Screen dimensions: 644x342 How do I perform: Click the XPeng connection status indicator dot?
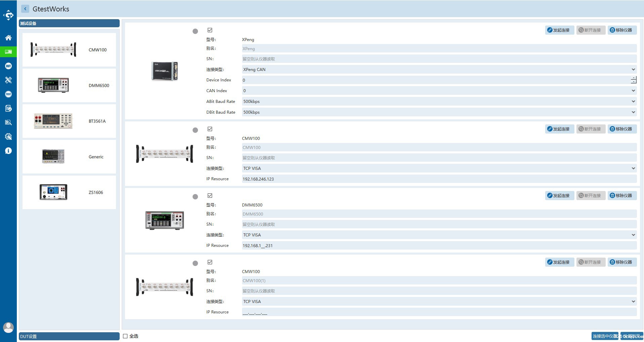point(195,31)
